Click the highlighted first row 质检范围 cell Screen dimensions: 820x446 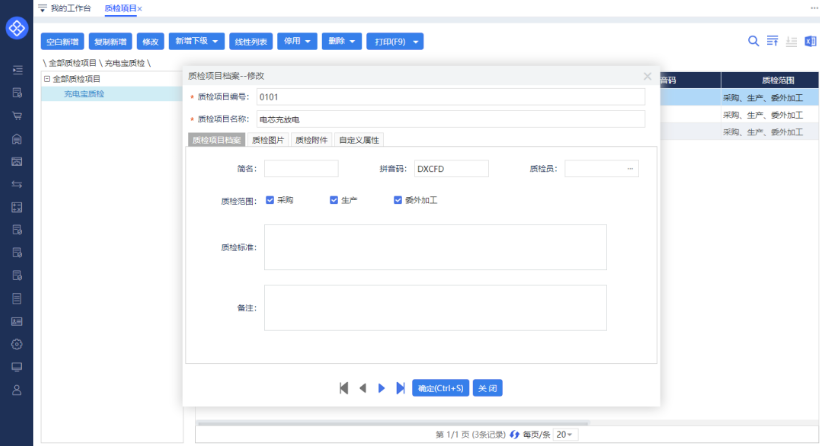point(770,98)
